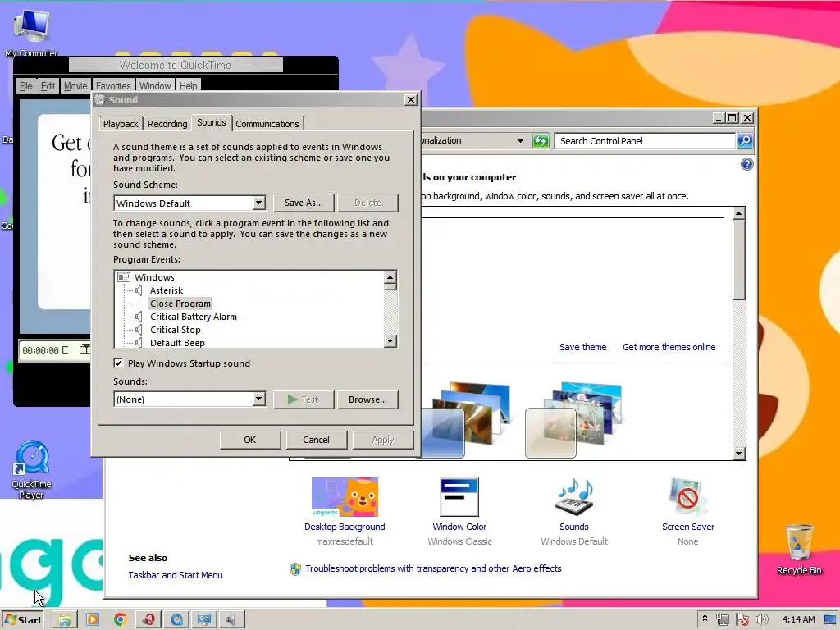
Task: Switch to QuickTime Player taskbar button
Action: (x=176, y=620)
